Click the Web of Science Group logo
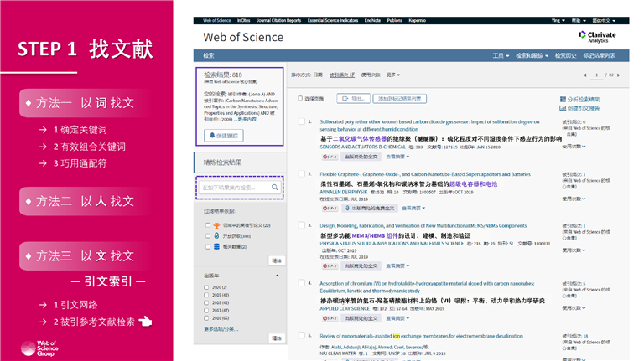This screenshot has width=644, height=361. coord(39,348)
